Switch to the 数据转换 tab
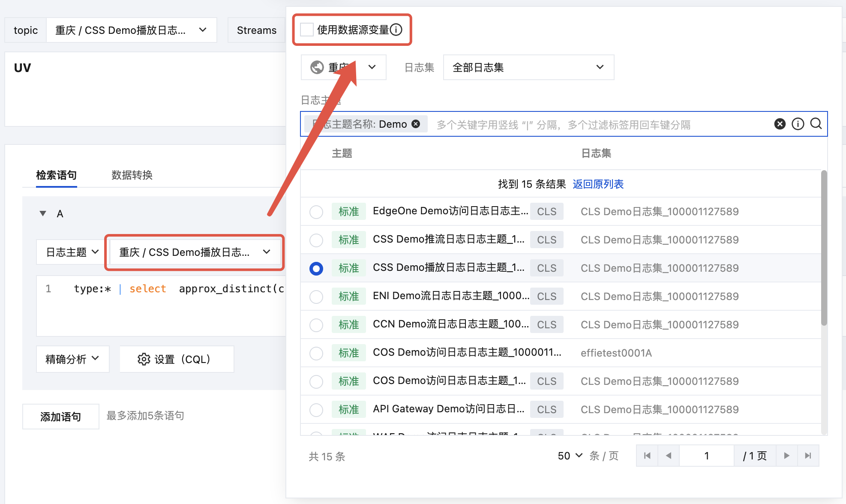Image resolution: width=846 pixels, height=504 pixels. (132, 175)
